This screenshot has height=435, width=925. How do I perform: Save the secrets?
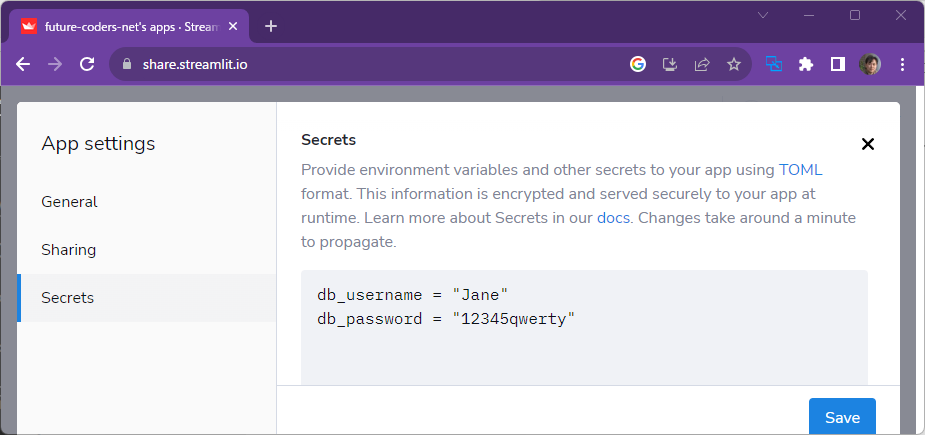pos(842,417)
